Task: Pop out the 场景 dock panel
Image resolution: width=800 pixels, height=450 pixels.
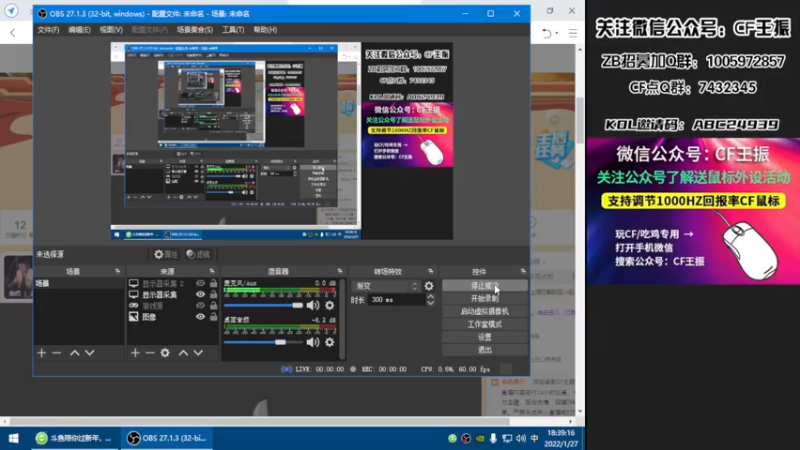Action: click(117, 271)
